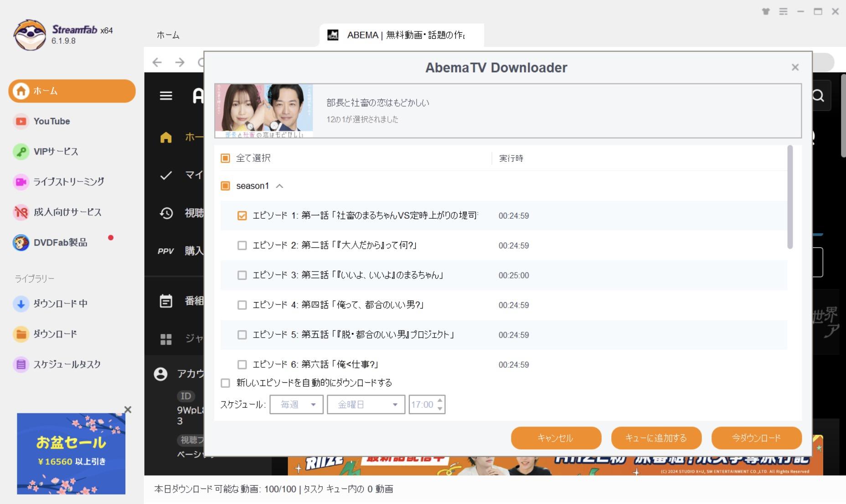Click the ABEMA home house icon

click(x=166, y=137)
